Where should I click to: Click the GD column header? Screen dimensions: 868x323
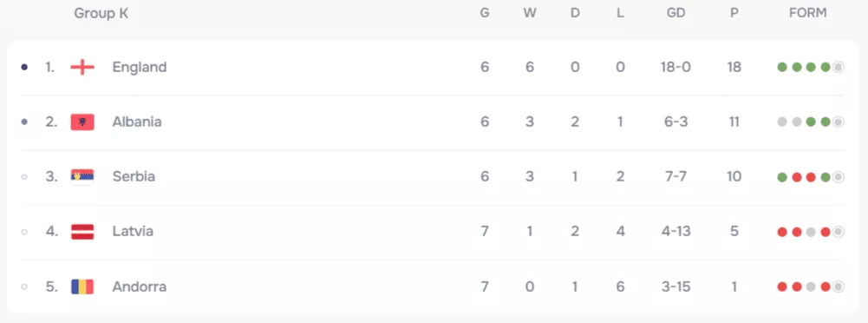click(x=675, y=13)
